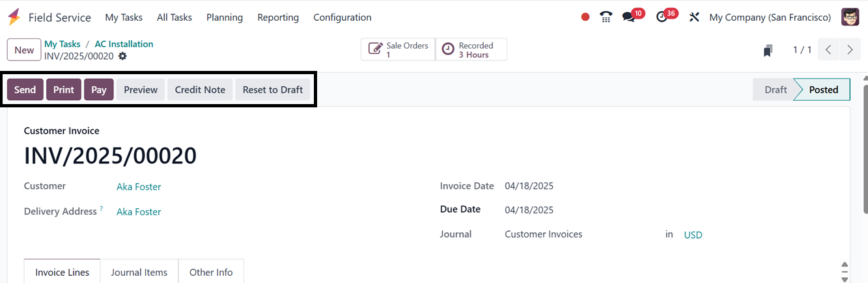Open the discuss conversations icon
868x283 pixels.
click(x=628, y=18)
